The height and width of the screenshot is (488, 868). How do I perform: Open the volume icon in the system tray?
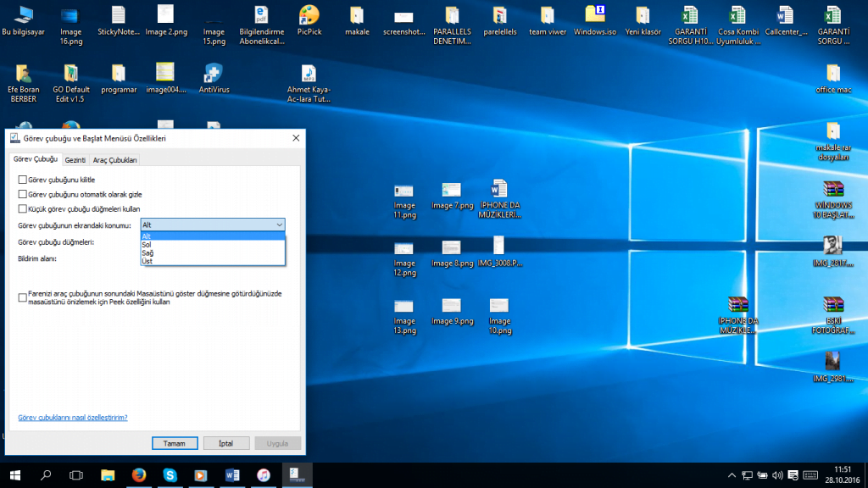(x=776, y=475)
